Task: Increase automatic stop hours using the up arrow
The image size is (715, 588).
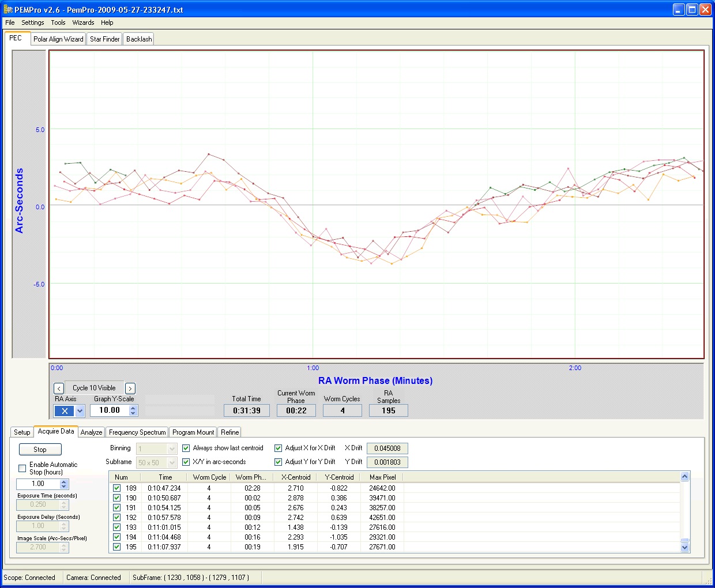Action: click(x=64, y=481)
